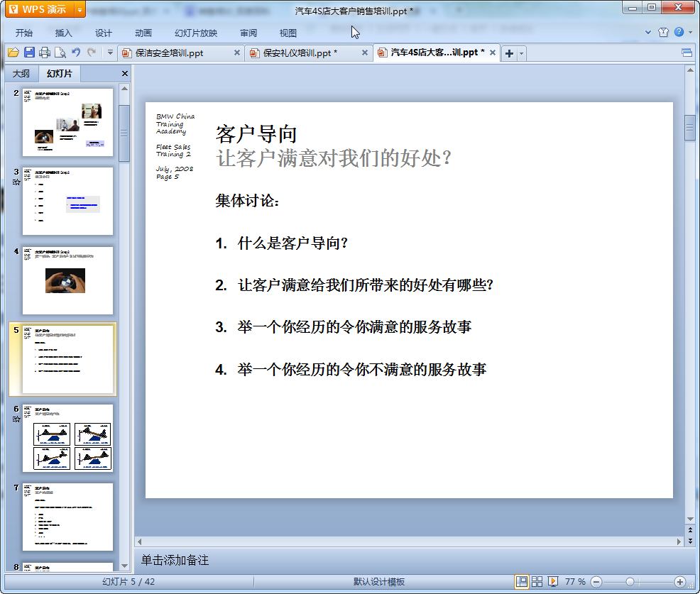Redo the last undone action
Viewport: 700px width, 594px height.
point(92,53)
